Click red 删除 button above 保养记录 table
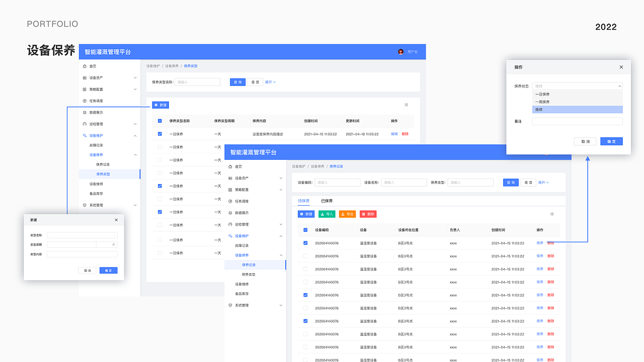Viewport: 644px width, 362px height. click(x=368, y=214)
